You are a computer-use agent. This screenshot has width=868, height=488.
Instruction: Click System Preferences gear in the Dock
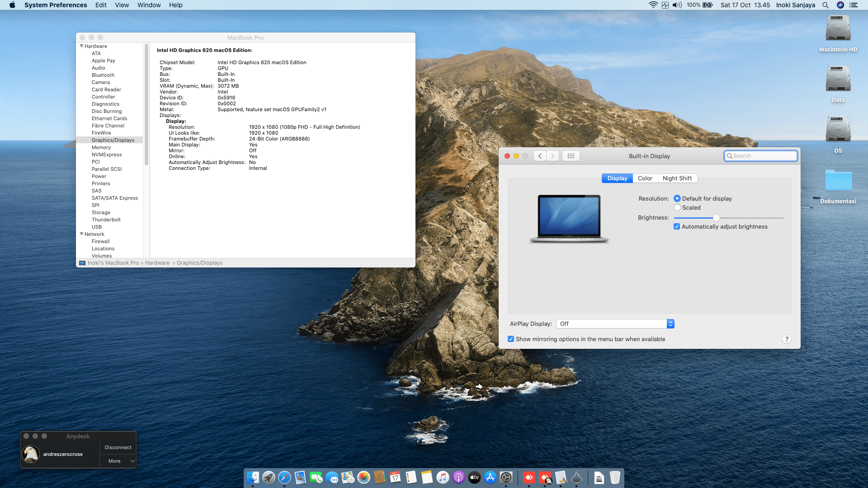point(506,477)
